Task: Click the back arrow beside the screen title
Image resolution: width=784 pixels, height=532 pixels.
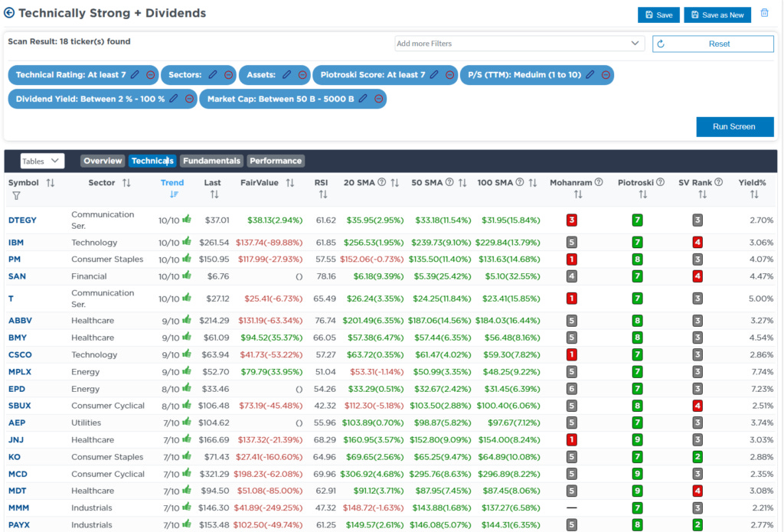Action: point(9,13)
